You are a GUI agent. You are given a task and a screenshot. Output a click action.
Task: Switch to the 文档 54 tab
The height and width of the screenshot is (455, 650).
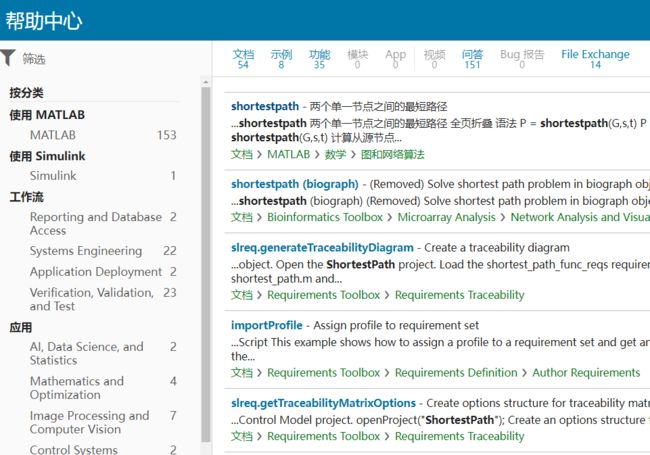coord(243,59)
